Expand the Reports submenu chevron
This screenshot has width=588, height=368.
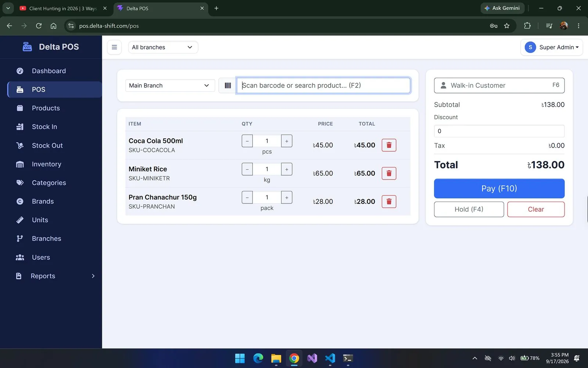click(x=93, y=276)
